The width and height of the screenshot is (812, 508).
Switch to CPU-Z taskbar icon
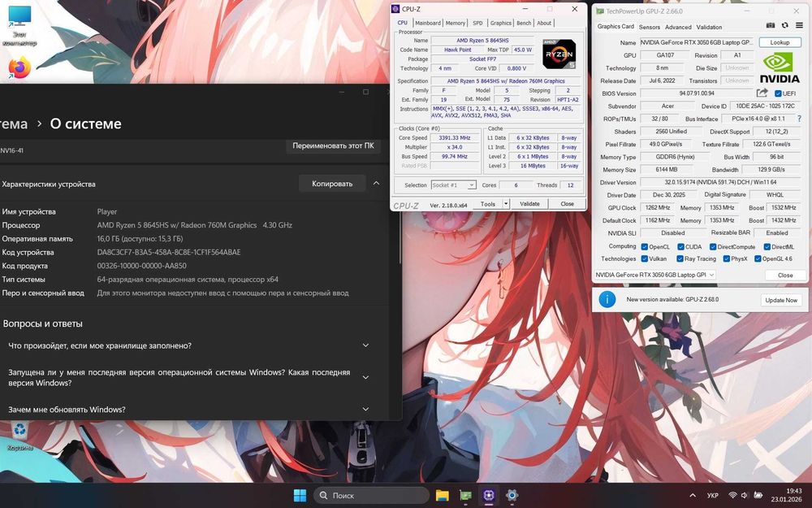click(x=489, y=495)
